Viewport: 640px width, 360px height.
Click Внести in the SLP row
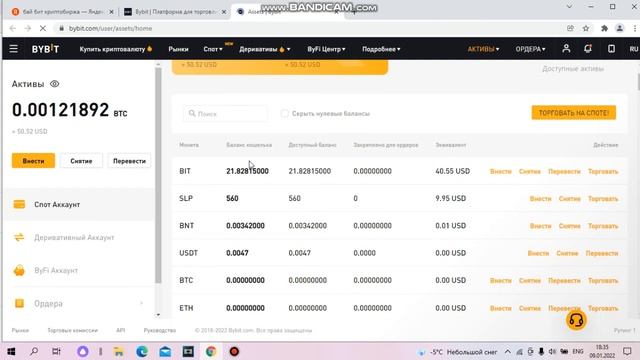point(540,199)
